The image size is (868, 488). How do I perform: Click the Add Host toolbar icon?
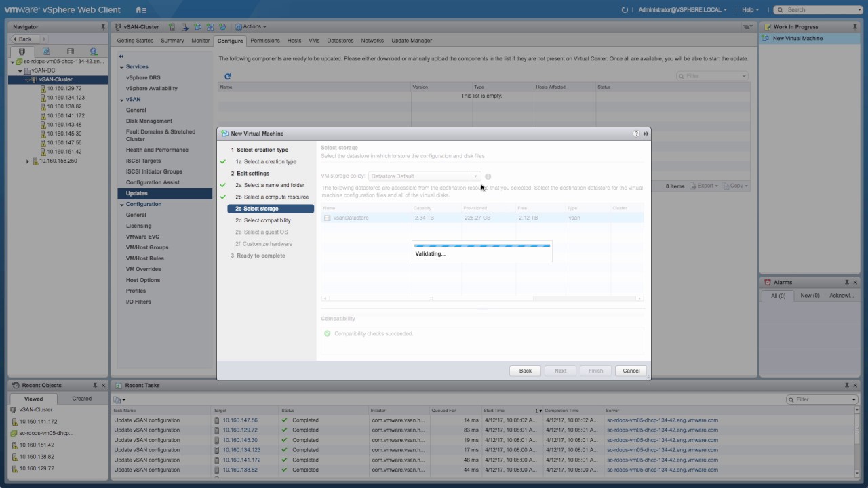(172, 27)
